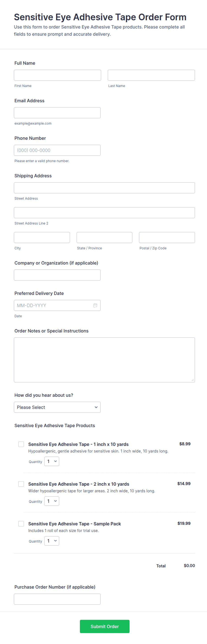Click the Email Address input
This screenshot has width=207, height=644.
(x=57, y=113)
